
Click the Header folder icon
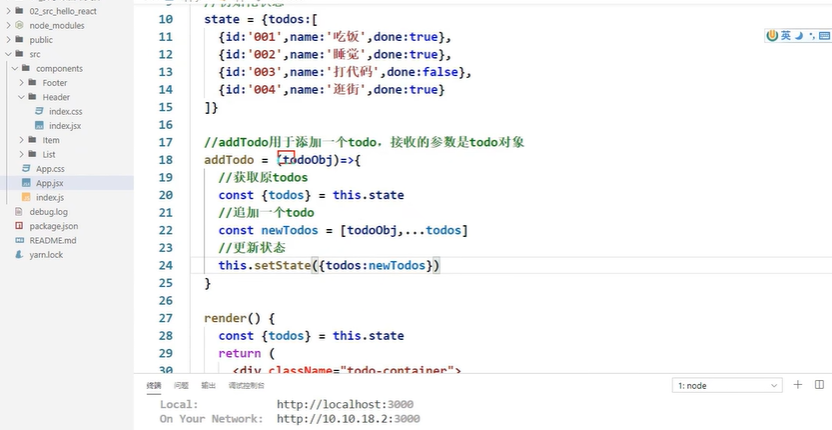[x=32, y=97]
